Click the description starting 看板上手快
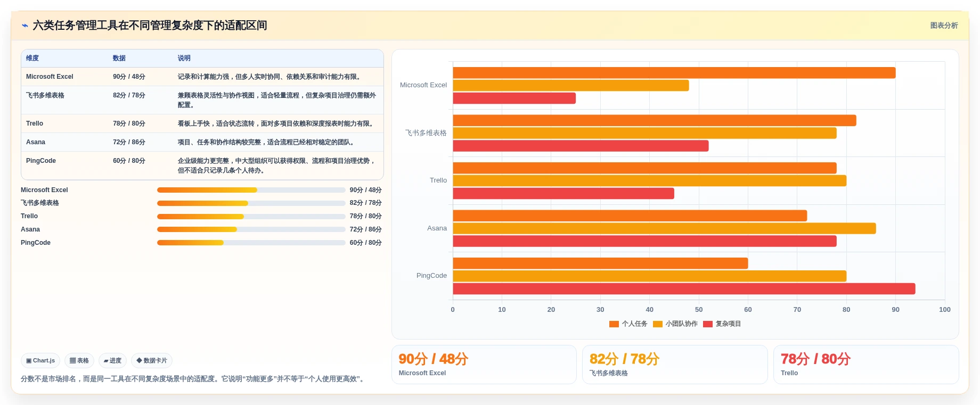This screenshot has width=980, height=405. pos(277,123)
